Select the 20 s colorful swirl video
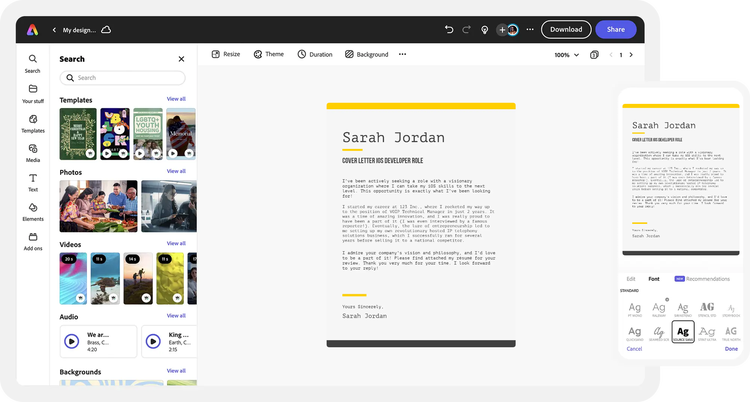This screenshot has width=750, height=402. click(x=73, y=279)
